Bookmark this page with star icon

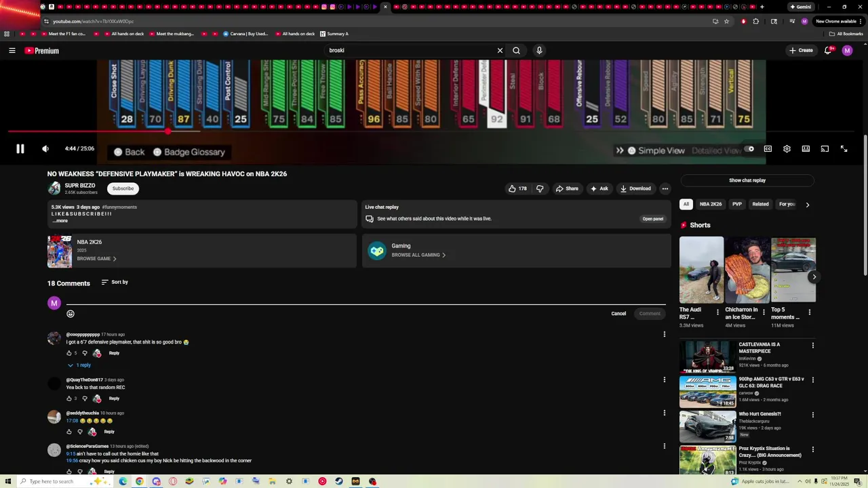pos(726,21)
